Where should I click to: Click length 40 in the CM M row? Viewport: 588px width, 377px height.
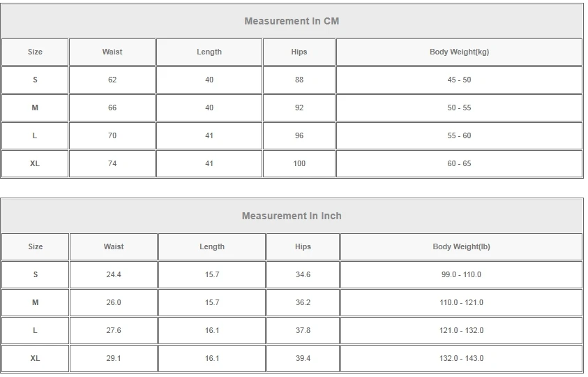209,108
